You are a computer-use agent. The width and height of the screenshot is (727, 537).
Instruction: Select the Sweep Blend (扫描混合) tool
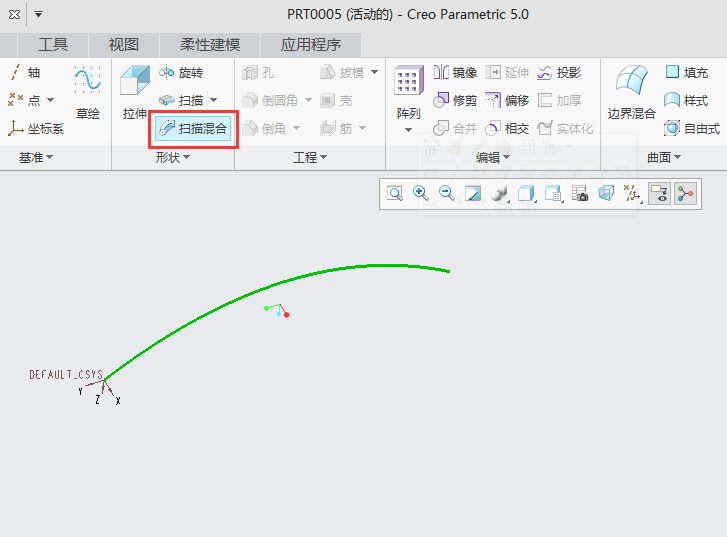[x=193, y=128]
